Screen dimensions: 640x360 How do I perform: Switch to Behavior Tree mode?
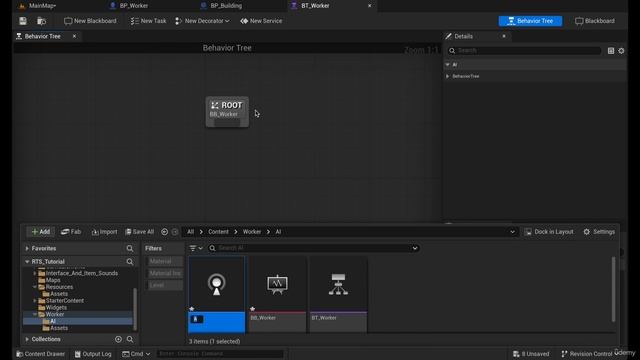(x=530, y=21)
